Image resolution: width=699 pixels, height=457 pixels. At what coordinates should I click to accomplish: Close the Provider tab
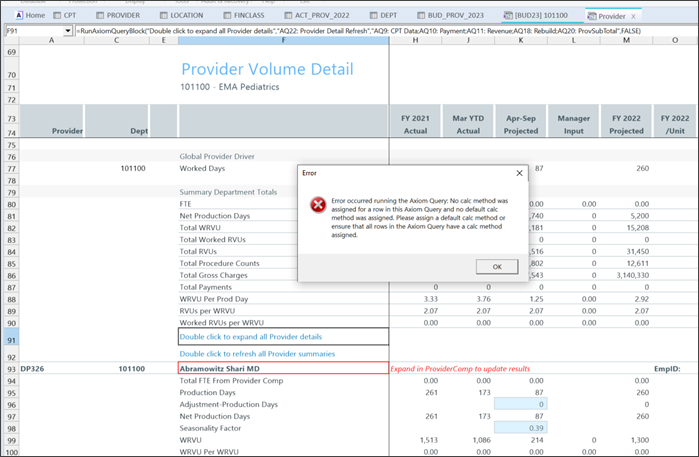(x=633, y=17)
